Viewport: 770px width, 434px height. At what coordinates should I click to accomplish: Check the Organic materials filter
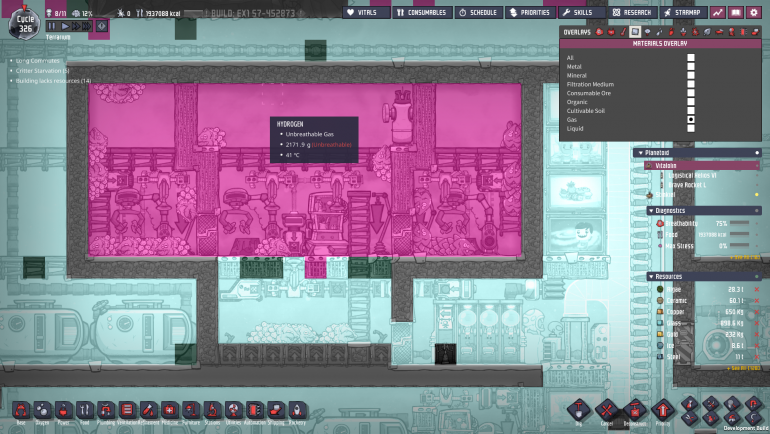(x=691, y=102)
